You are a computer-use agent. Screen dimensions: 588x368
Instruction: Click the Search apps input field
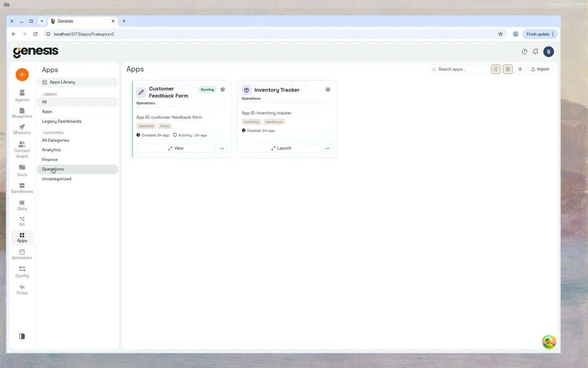458,69
